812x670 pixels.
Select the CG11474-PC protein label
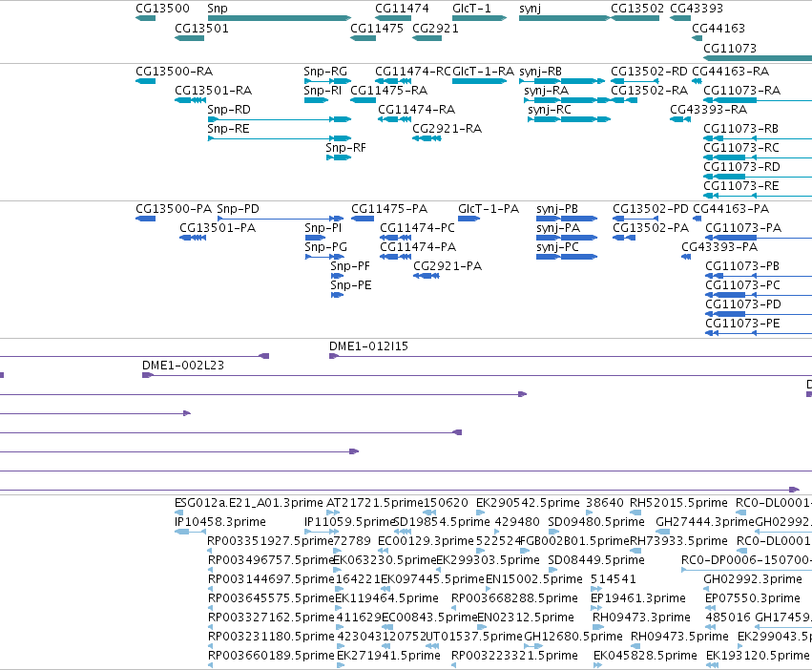(417, 228)
